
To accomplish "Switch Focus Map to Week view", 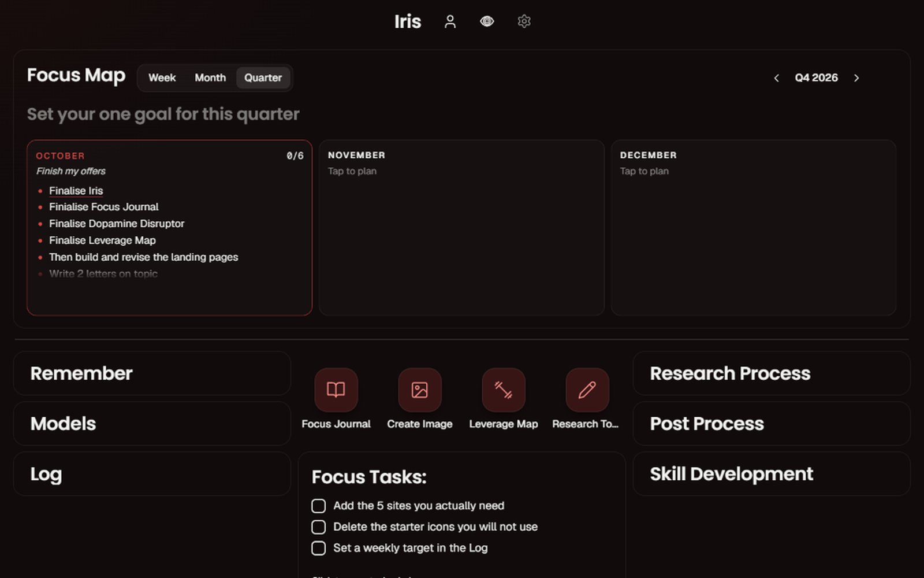I will click(162, 77).
